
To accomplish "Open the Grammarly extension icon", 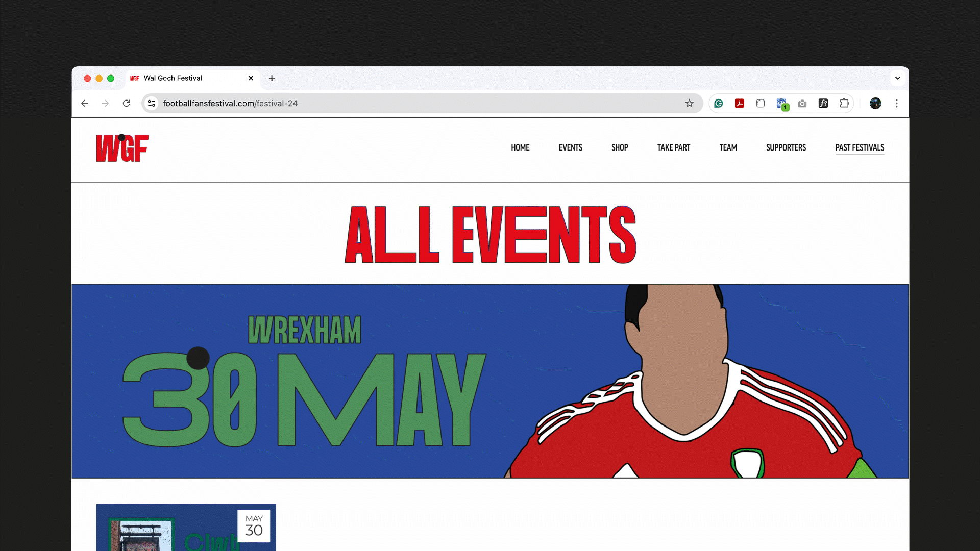I will (719, 104).
